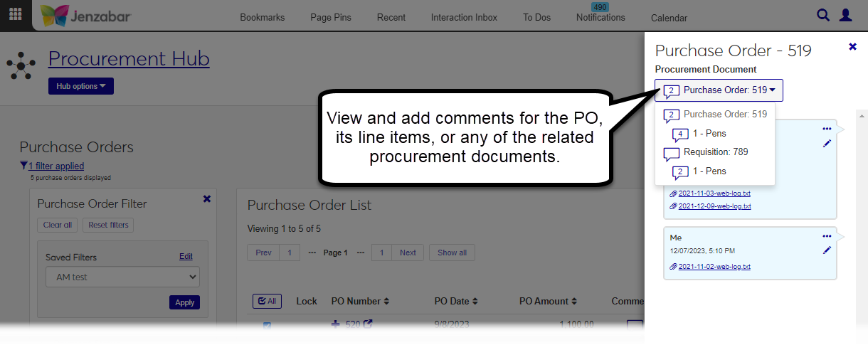Open the Calendar menu
Viewport: 868px width, 345px height.
pyautogui.click(x=669, y=18)
